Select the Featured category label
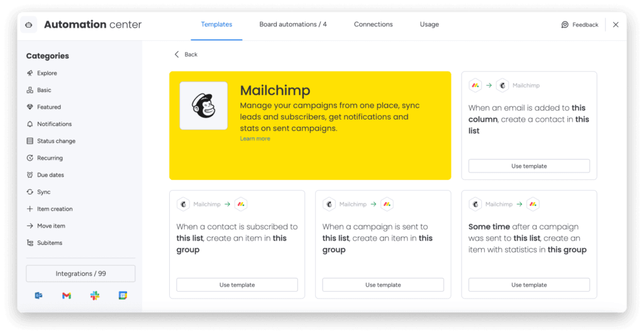This screenshot has height=335, width=644. tap(49, 107)
